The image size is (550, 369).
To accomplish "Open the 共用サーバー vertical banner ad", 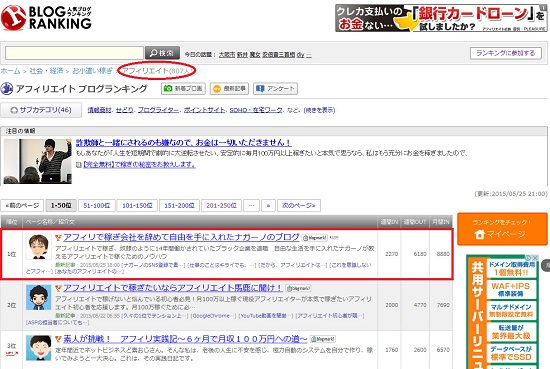I will tap(503, 312).
